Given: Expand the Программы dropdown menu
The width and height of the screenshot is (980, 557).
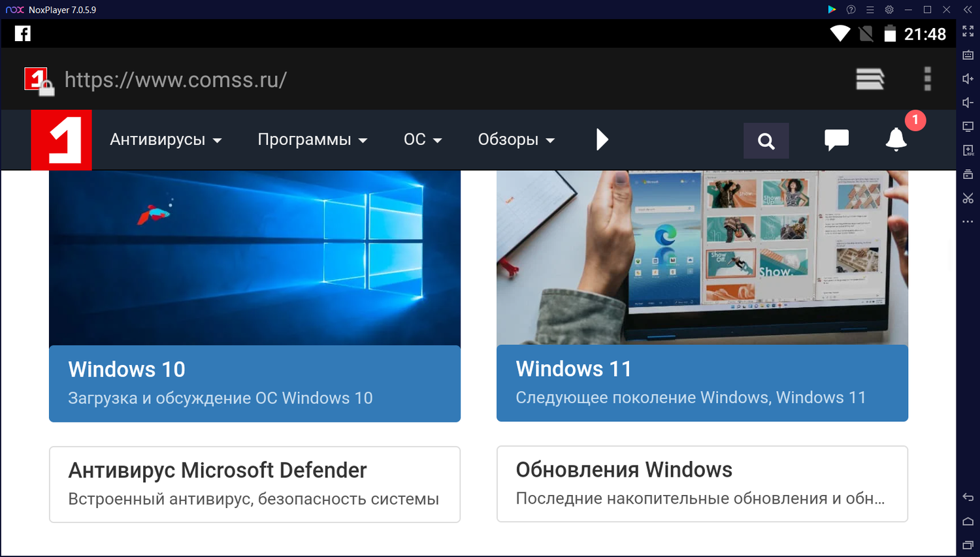Looking at the screenshot, I should pyautogui.click(x=312, y=140).
